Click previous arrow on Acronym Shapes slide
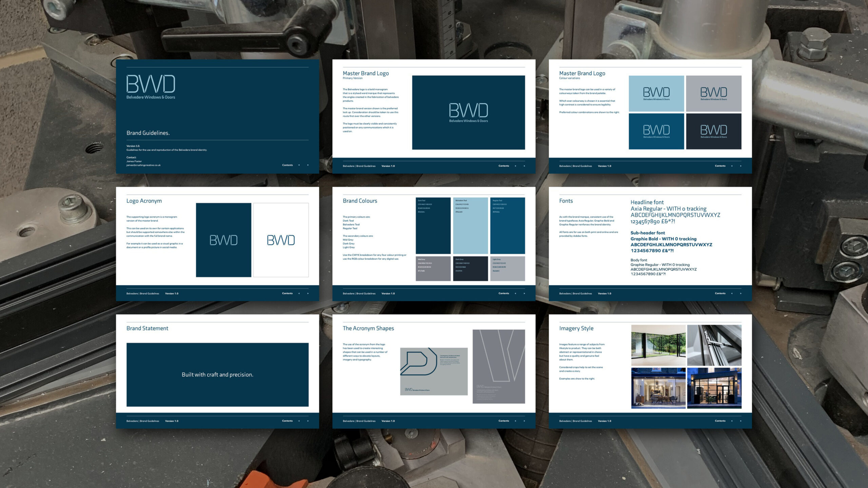 tap(515, 421)
